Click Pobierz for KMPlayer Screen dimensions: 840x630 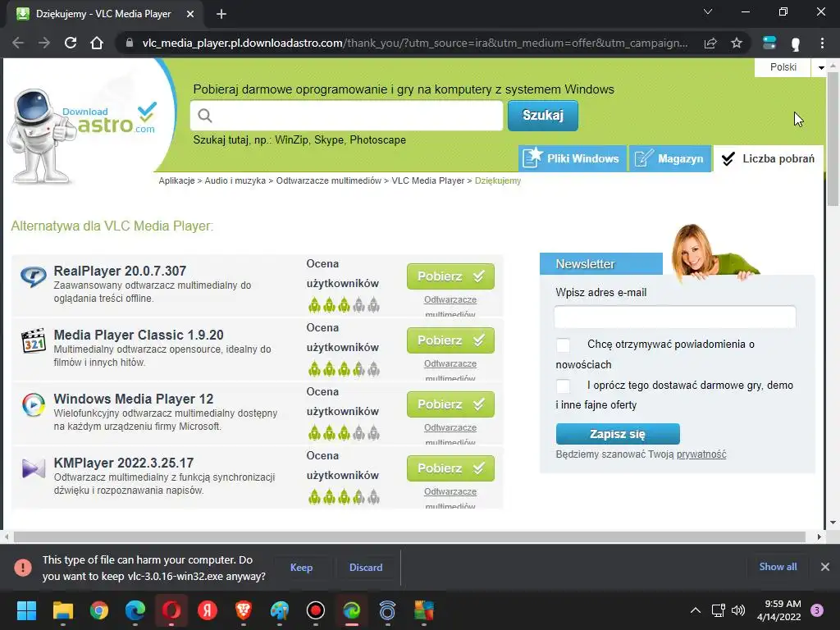[x=450, y=468]
